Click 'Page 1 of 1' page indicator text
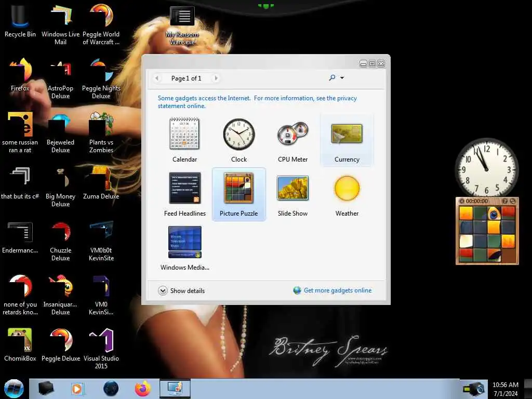 (x=187, y=78)
